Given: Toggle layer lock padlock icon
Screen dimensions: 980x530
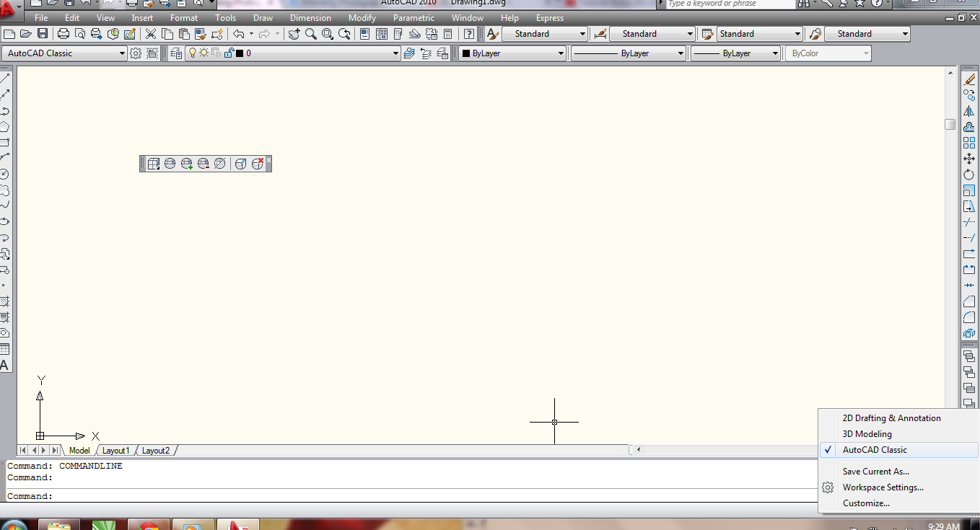Looking at the screenshot, I should click(x=229, y=53).
